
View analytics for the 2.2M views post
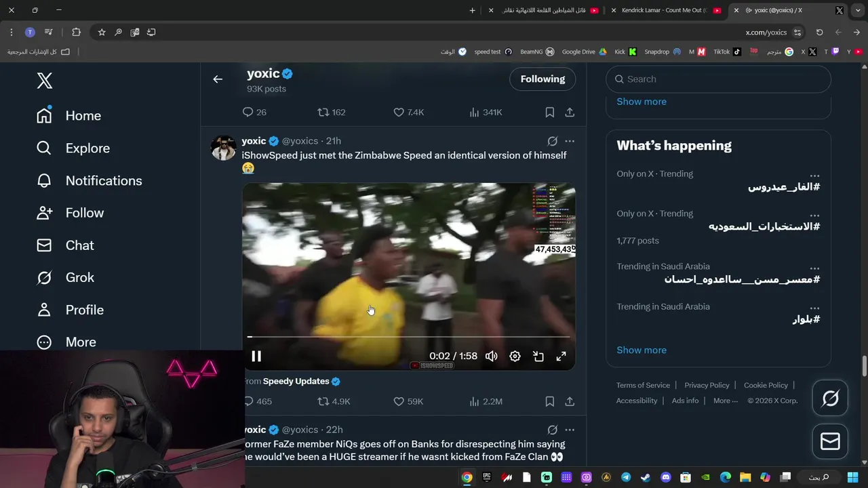click(x=486, y=402)
